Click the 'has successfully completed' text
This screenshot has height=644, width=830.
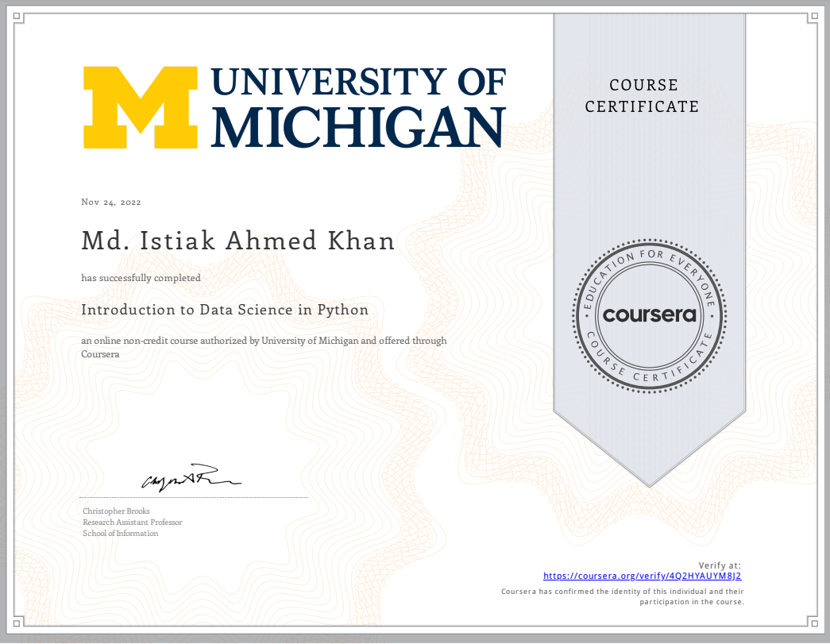click(x=141, y=278)
